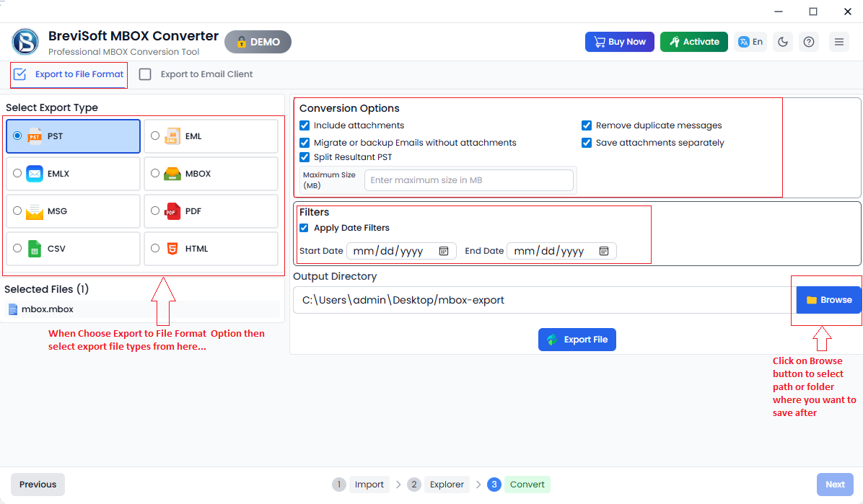Click the Next button

[835, 485]
